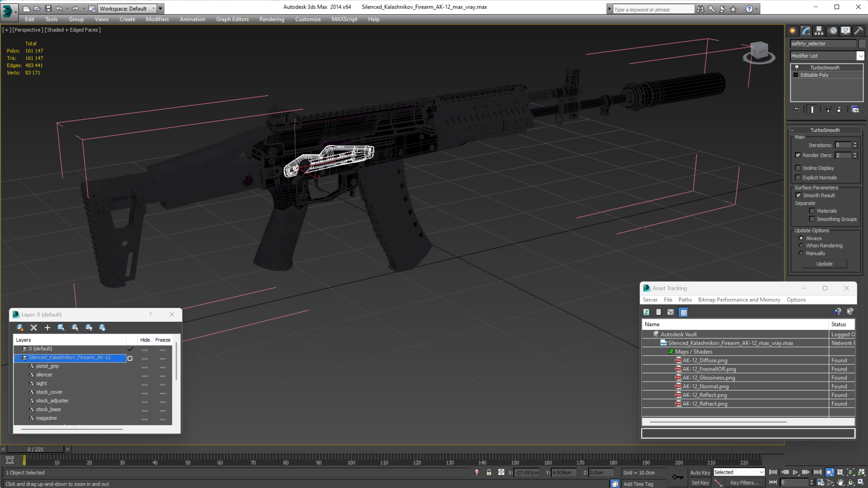868x488 pixels.
Task: Click the Zoom Extents All icon
Action: click(x=861, y=472)
